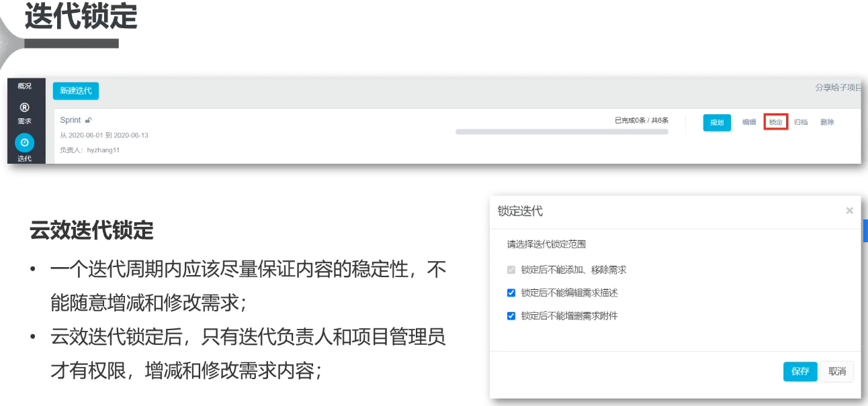Click the 负责人：hyzhang11 text
The width and height of the screenshot is (868, 406).
pyautogui.click(x=89, y=150)
